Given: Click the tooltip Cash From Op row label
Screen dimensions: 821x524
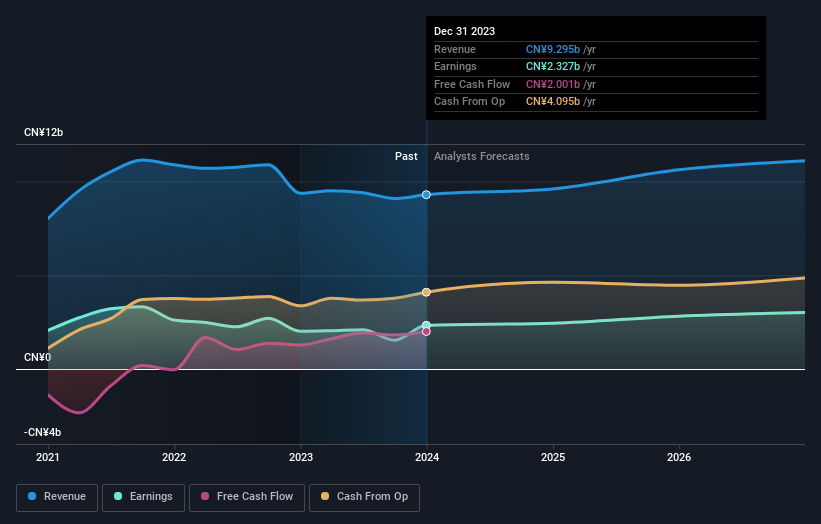Looking at the screenshot, I should tap(469, 102).
